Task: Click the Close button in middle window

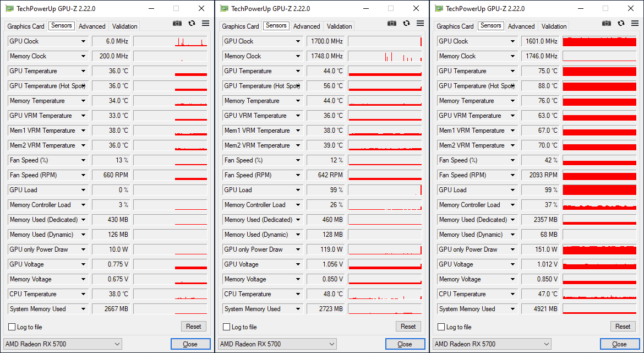Action: coord(405,344)
